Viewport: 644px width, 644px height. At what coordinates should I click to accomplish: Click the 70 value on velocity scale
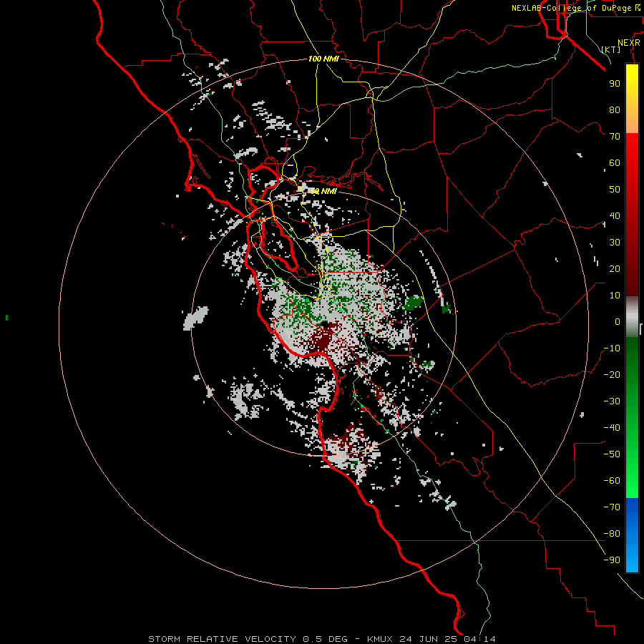tap(615, 137)
